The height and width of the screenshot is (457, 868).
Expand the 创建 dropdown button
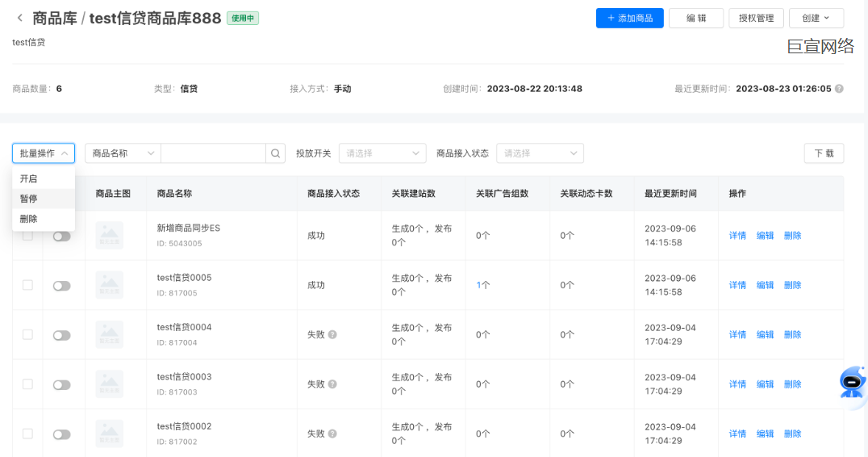pos(816,19)
